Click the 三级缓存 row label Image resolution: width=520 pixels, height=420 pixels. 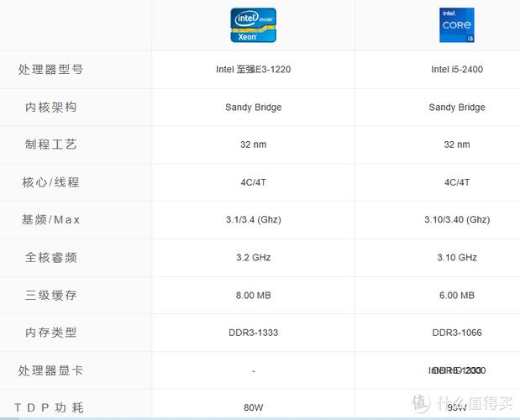50,295
